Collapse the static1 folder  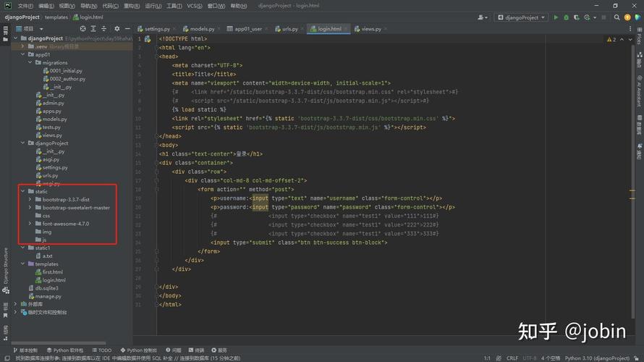23,248
